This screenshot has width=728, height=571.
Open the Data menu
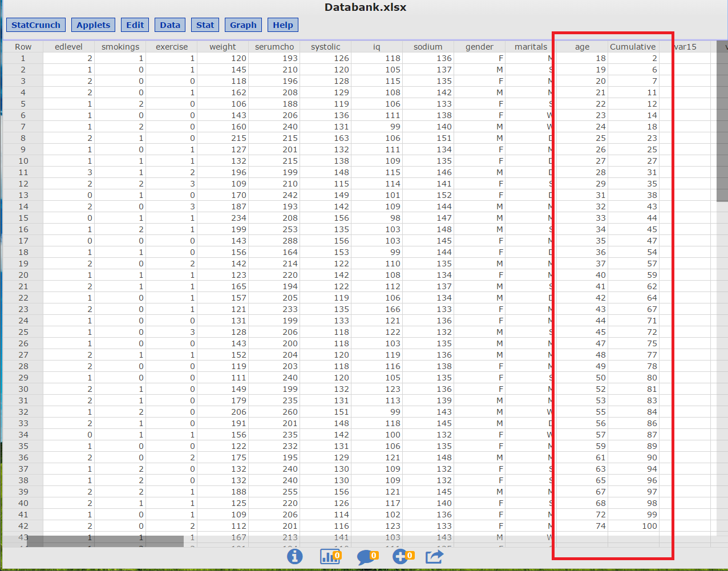tap(170, 25)
